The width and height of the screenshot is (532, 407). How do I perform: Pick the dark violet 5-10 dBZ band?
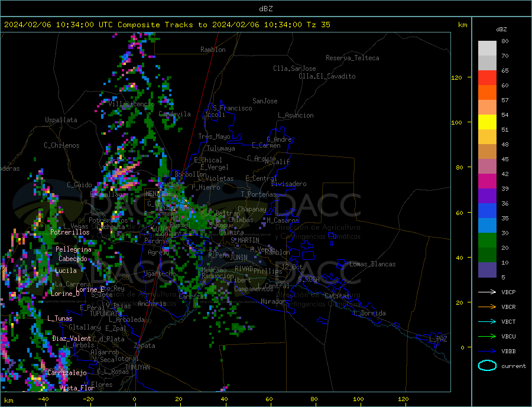[487, 270]
